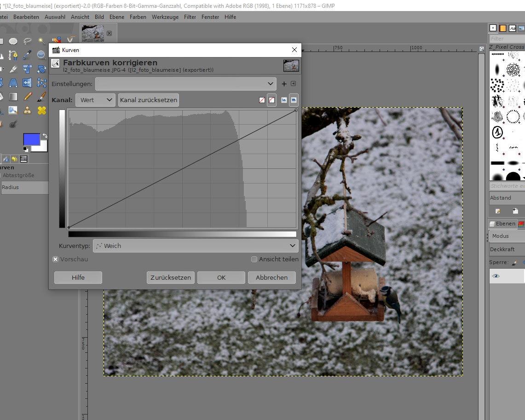Expand the Einstellungen presets dropdown
The width and height of the screenshot is (525, 420).
pyautogui.click(x=185, y=84)
